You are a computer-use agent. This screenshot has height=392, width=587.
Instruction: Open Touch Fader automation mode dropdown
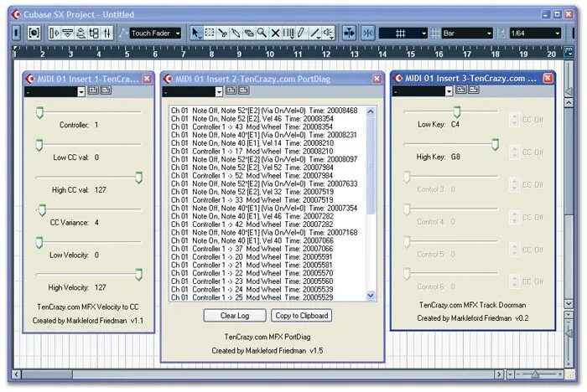tap(155, 34)
